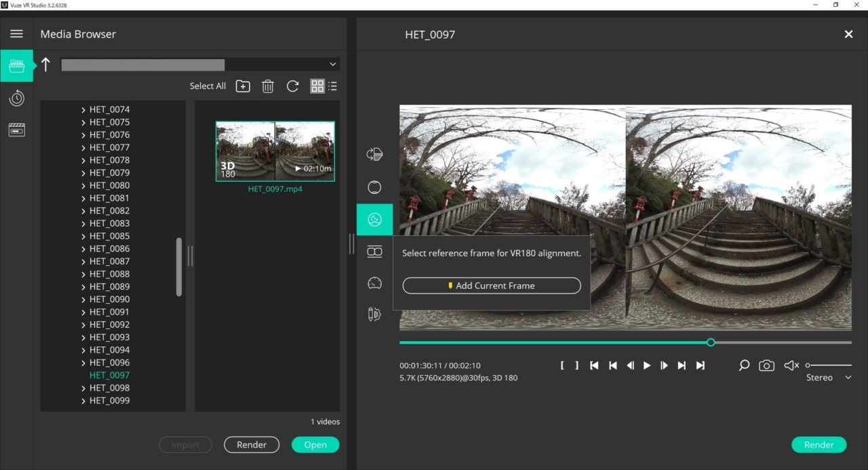Select the HET_0097 folder in tree
Viewport: 868px width, 470px height.
109,375
